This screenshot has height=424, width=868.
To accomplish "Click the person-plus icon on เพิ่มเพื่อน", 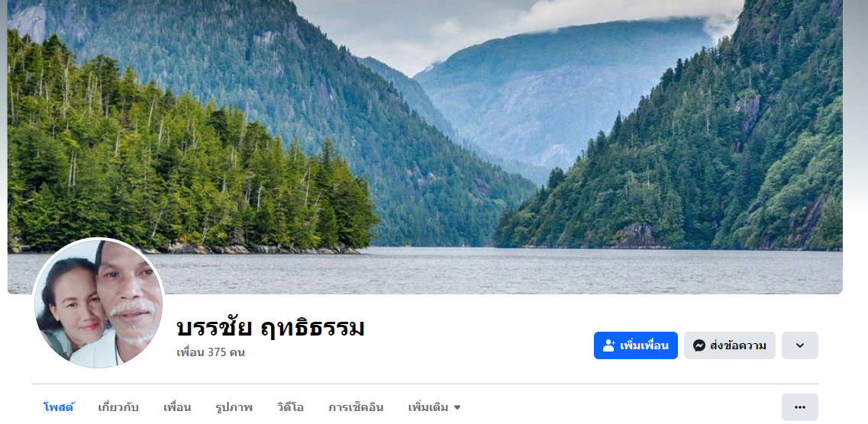I will point(609,345).
